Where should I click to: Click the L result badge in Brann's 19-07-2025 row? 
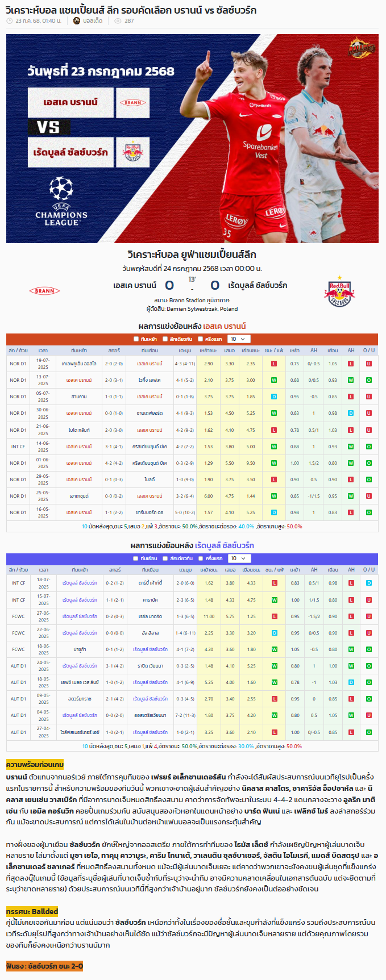coord(274,364)
